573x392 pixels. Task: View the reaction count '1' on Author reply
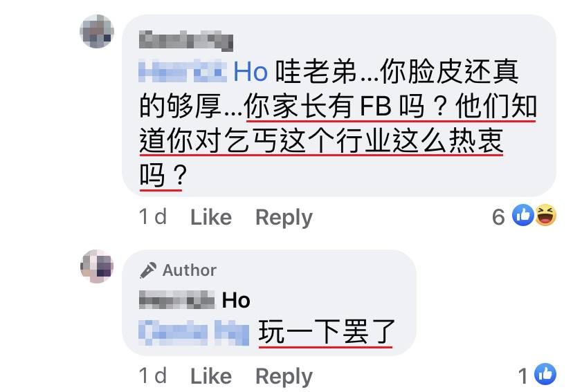click(x=523, y=376)
